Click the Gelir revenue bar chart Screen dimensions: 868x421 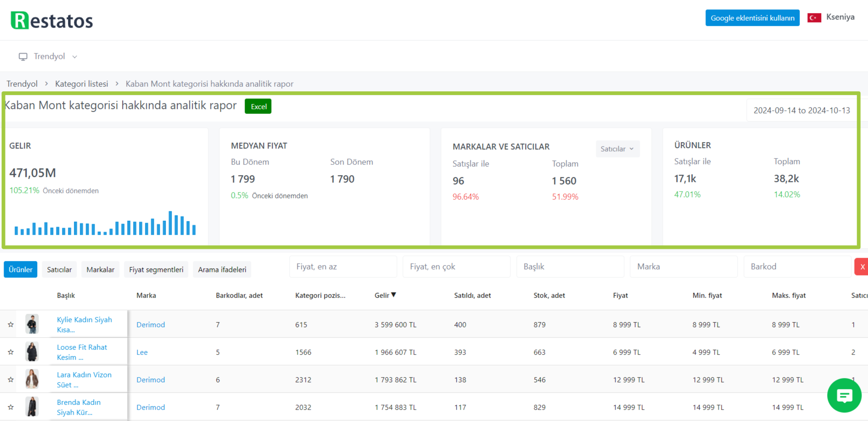click(x=105, y=223)
